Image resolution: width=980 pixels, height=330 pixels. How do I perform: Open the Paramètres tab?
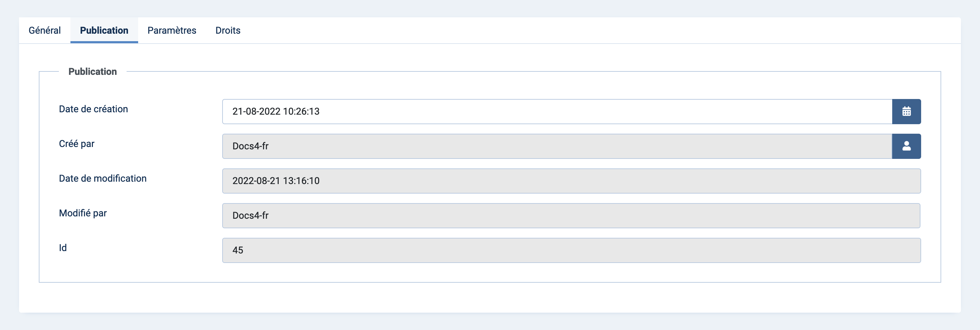171,30
